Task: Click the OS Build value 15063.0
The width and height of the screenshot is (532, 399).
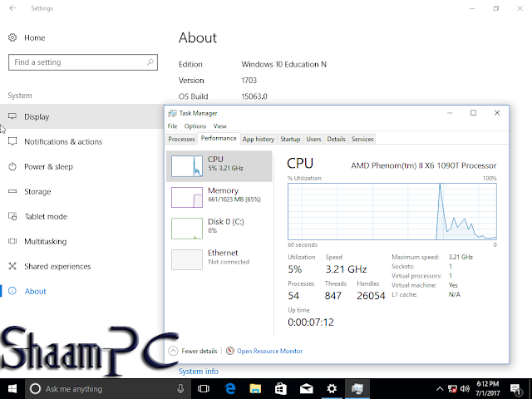Action: point(254,96)
